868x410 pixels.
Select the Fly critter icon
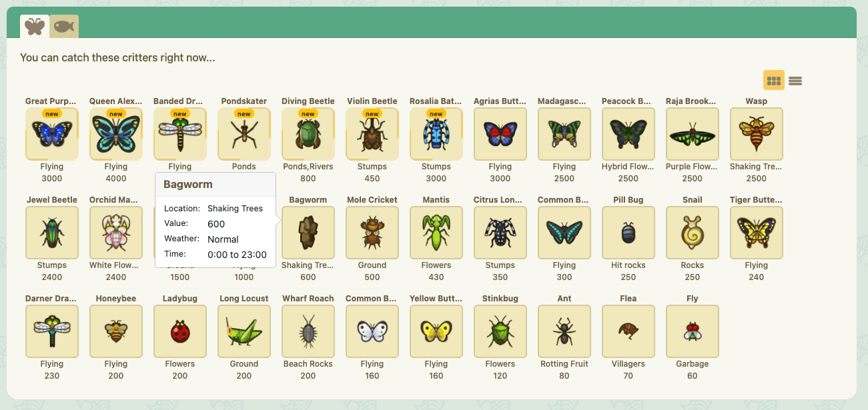pos(692,331)
